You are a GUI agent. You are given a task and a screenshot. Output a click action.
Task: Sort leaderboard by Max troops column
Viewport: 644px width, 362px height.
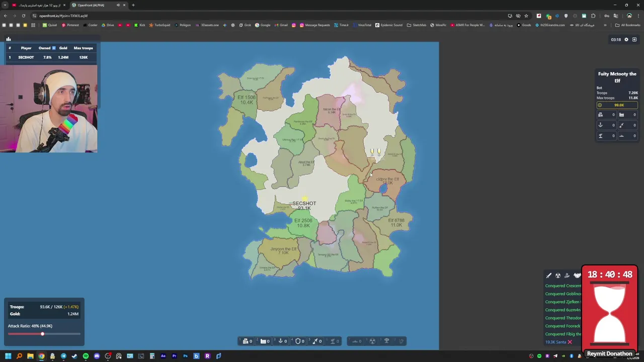coord(84,48)
